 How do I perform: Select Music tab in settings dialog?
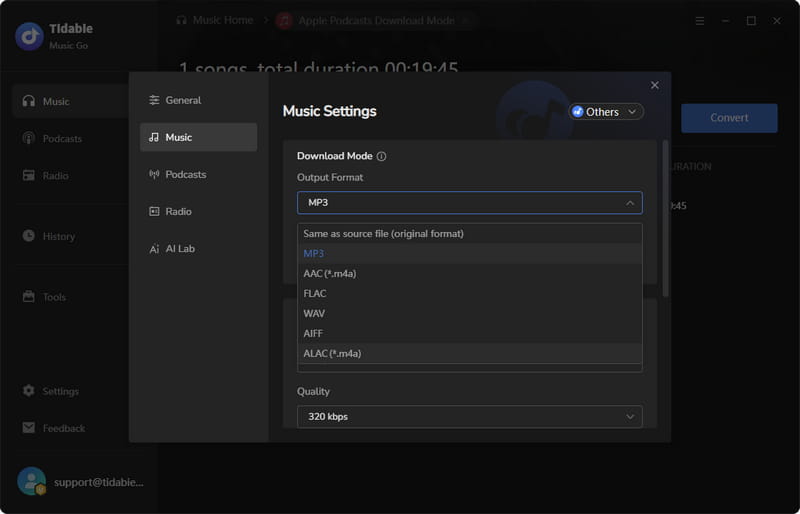(198, 137)
